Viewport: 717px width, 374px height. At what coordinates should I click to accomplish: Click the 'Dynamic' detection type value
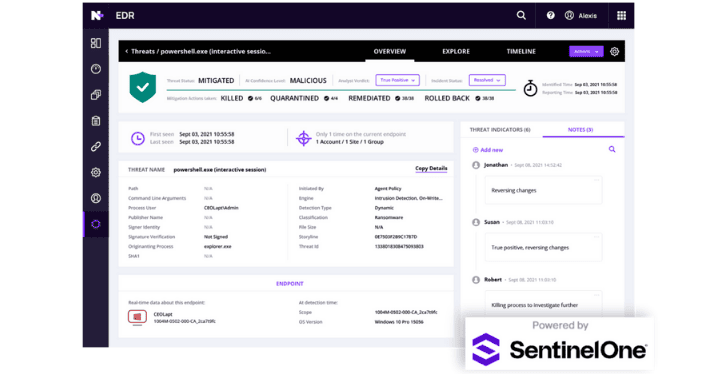pyautogui.click(x=384, y=208)
